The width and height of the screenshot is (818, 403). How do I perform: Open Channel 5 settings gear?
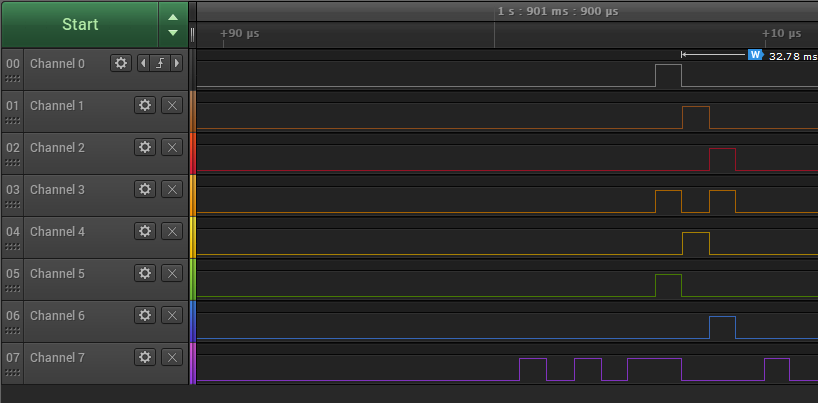(x=145, y=273)
